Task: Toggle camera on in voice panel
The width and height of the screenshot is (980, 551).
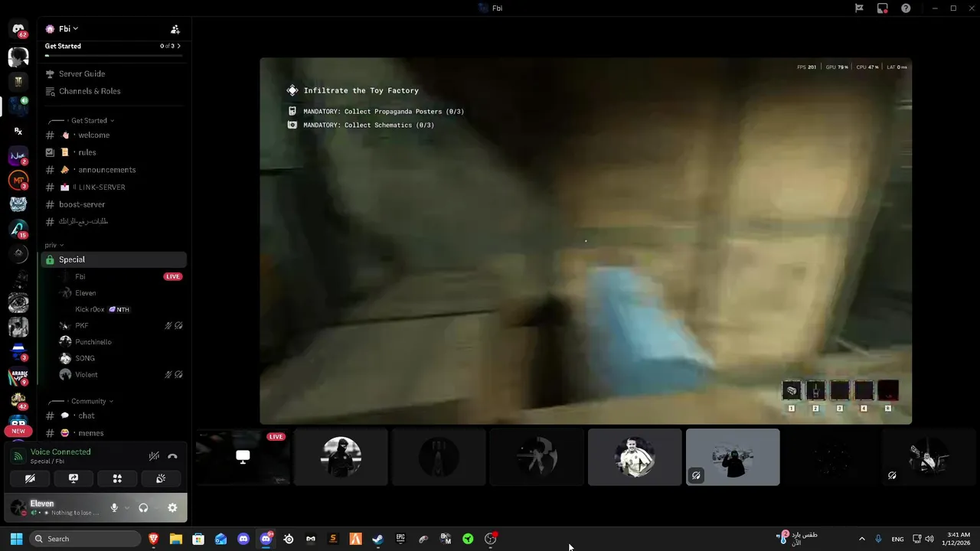Action: tap(30, 478)
